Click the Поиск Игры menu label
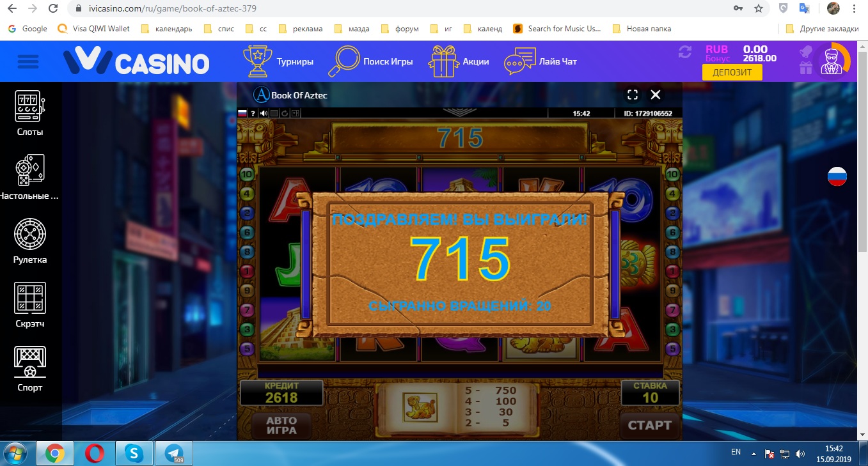This screenshot has width=868, height=466. click(388, 62)
